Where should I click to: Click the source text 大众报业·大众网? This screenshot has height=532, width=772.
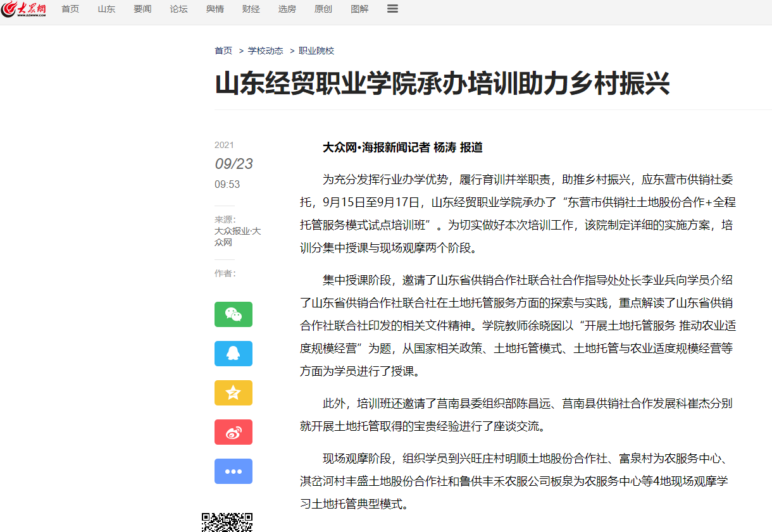238,237
